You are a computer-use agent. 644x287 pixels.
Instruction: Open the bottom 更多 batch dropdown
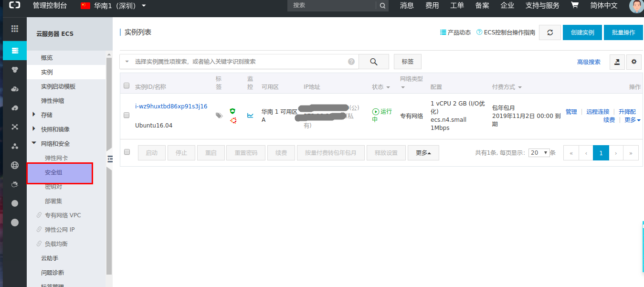[423, 153]
